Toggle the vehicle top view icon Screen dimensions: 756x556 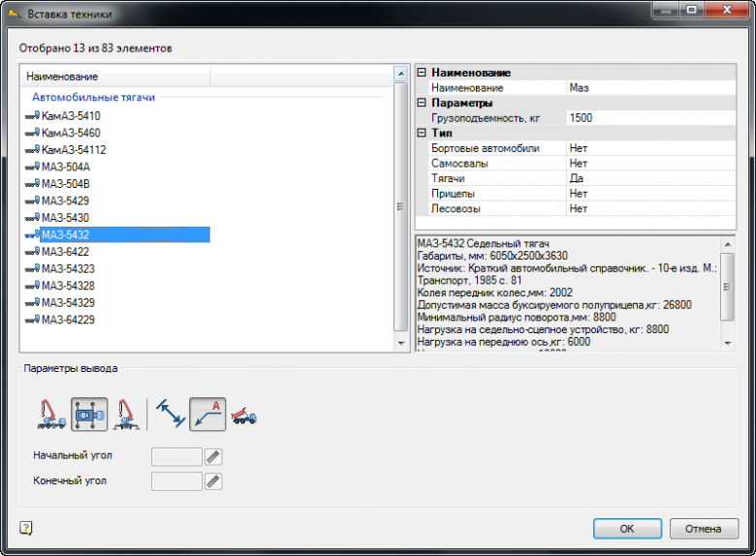(90, 415)
